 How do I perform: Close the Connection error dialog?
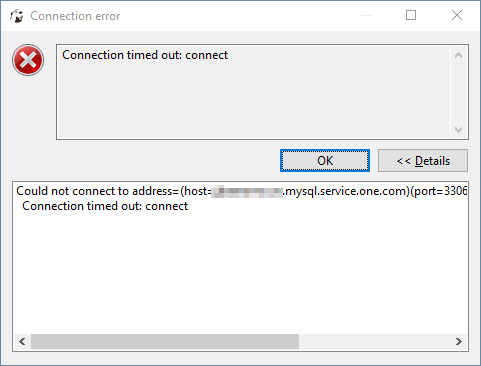pos(457,15)
